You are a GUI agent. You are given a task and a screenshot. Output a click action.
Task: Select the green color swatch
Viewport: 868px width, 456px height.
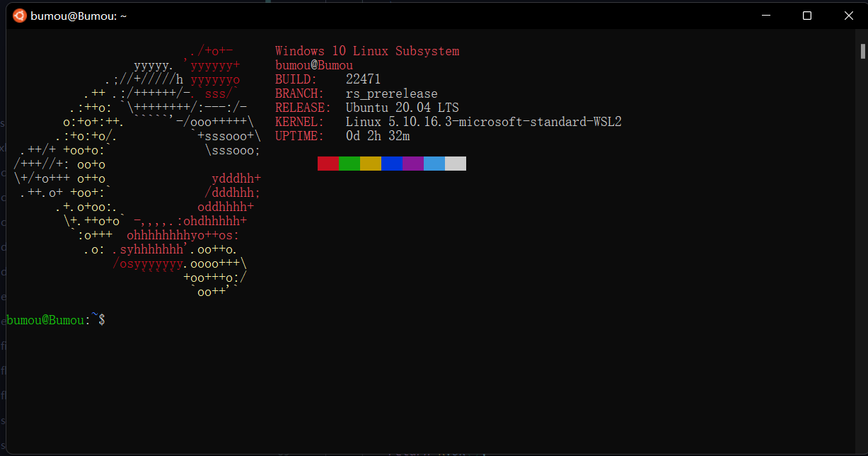pyautogui.click(x=349, y=163)
